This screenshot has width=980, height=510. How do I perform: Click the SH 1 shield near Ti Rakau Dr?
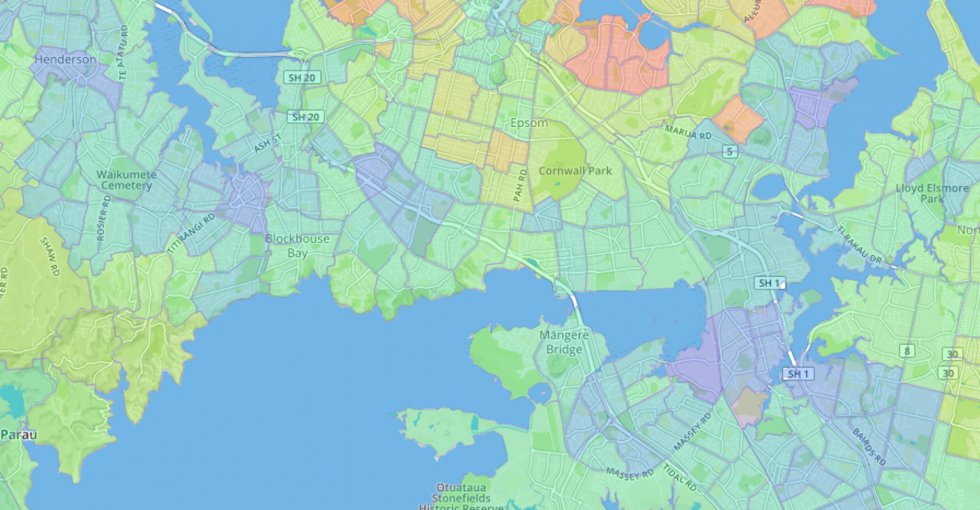pyautogui.click(x=770, y=283)
